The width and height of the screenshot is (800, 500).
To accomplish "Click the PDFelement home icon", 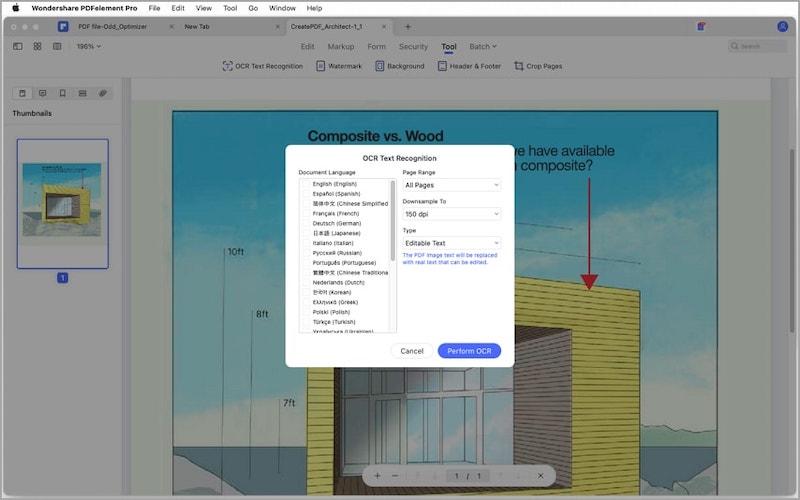I will 63,27.
